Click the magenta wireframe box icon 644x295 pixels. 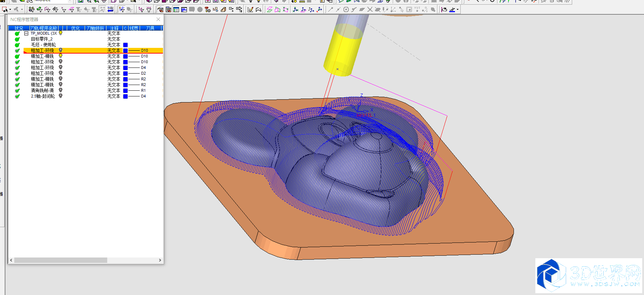point(286,9)
